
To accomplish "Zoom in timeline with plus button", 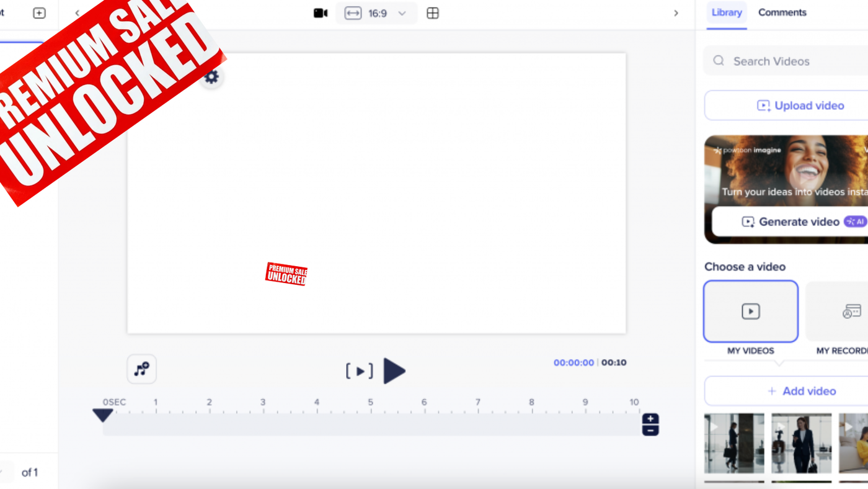I will coord(650,419).
